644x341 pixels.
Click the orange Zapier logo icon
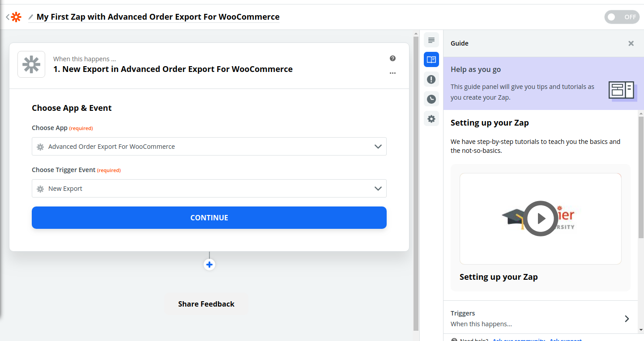[16, 17]
